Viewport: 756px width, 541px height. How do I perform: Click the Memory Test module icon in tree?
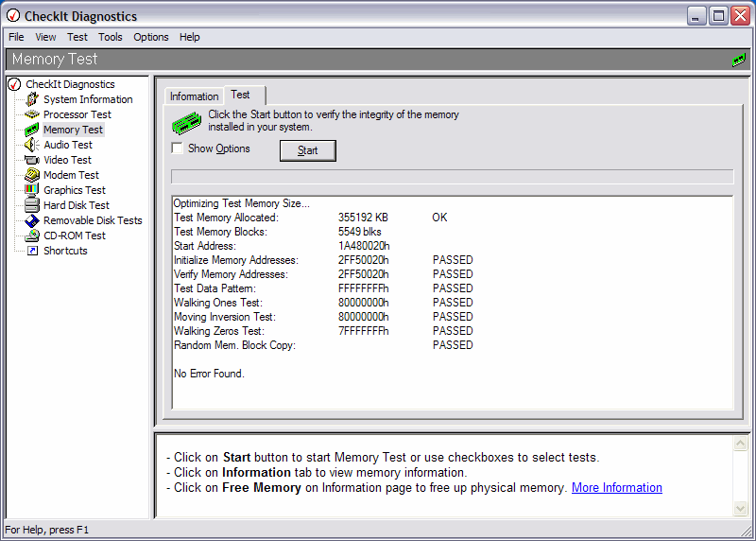click(x=32, y=130)
